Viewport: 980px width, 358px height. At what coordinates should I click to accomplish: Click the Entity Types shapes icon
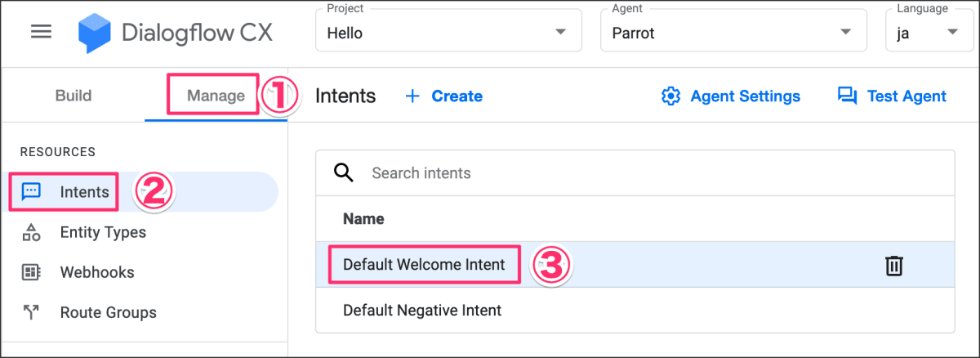(x=31, y=232)
